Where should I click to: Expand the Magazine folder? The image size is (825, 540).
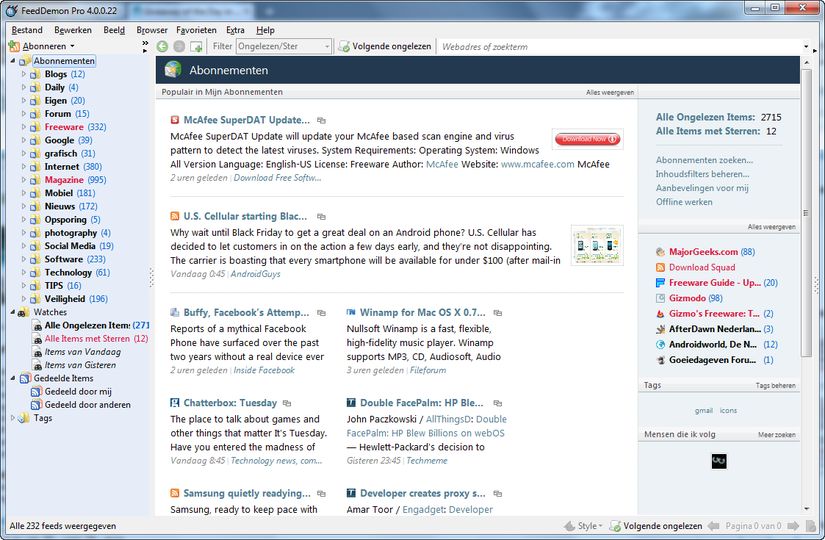click(24, 179)
